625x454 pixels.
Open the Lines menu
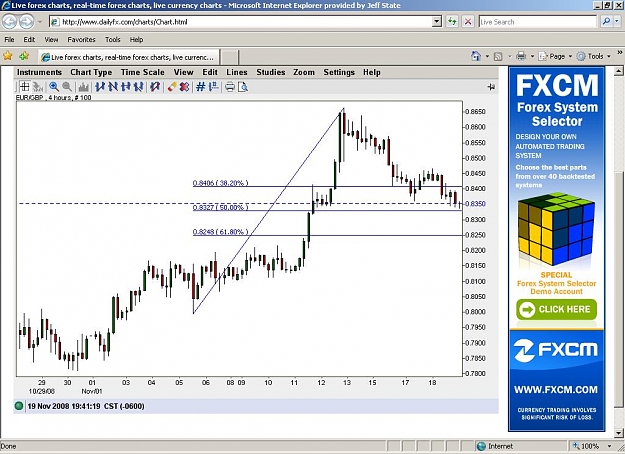pos(237,72)
